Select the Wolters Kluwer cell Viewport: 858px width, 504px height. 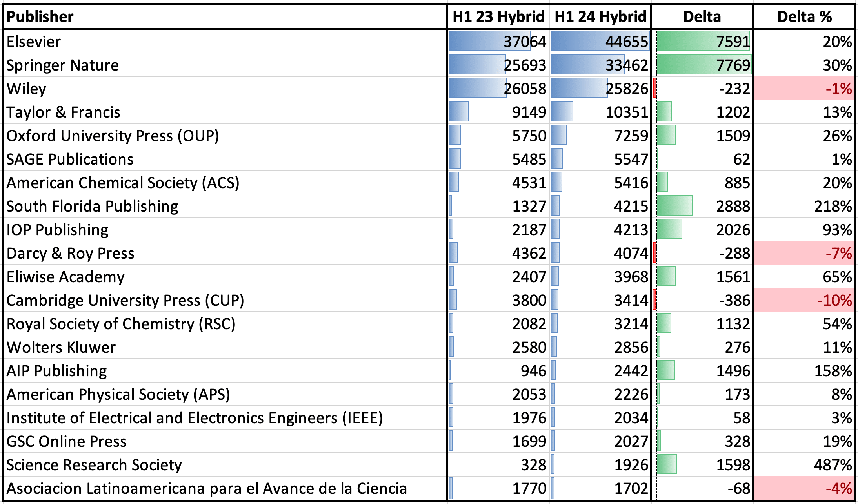click(225, 347)
